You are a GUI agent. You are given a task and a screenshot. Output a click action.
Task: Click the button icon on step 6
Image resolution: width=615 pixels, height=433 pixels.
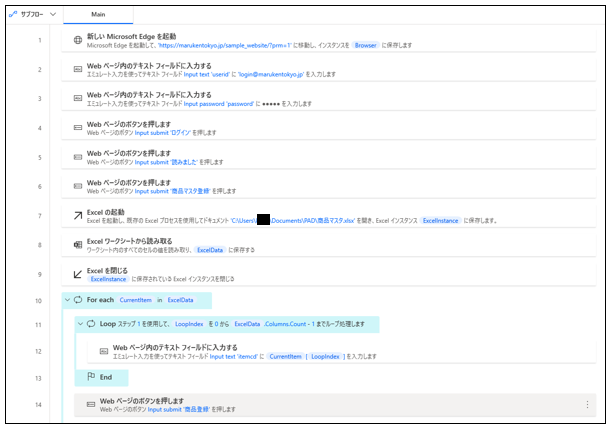[x=78, y=186]
